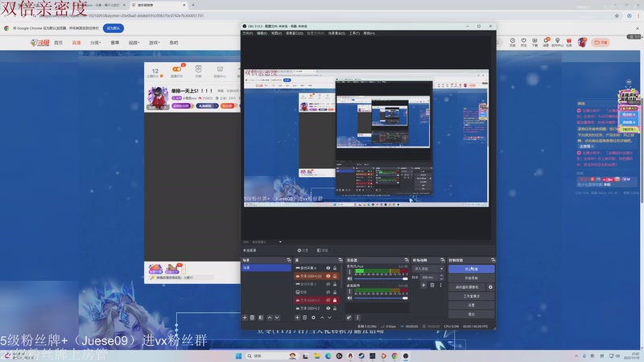The height and width of the screenshot is (362, 644).
Task: Unlock the red 文本 (GDI+) 3 source
Action: coord(335,300)
